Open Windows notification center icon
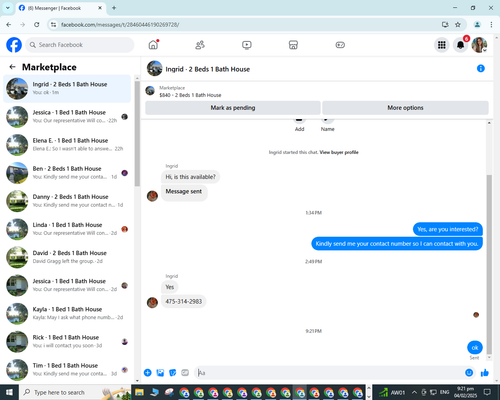 pos(487,392)
